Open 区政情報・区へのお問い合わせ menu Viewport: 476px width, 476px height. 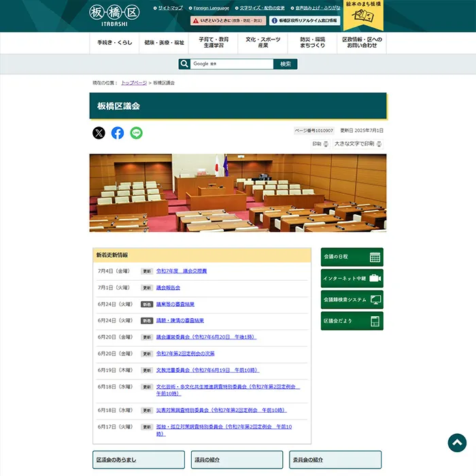362,43
